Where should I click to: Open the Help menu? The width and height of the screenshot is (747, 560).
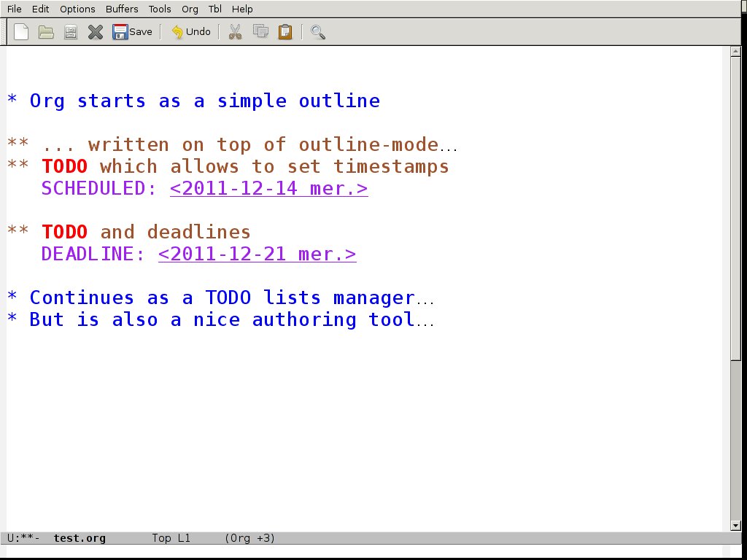[x=242, y=9]
